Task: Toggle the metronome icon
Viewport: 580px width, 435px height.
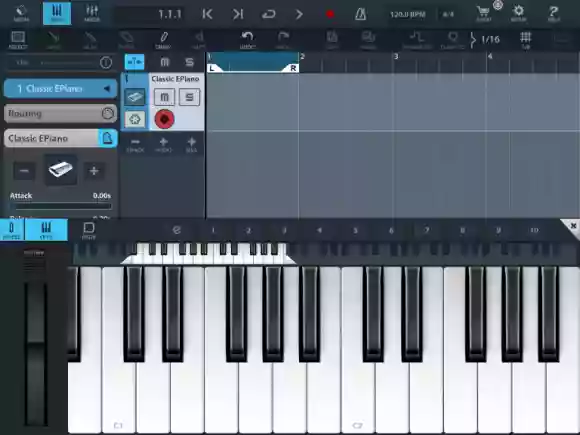Action: 360,14
